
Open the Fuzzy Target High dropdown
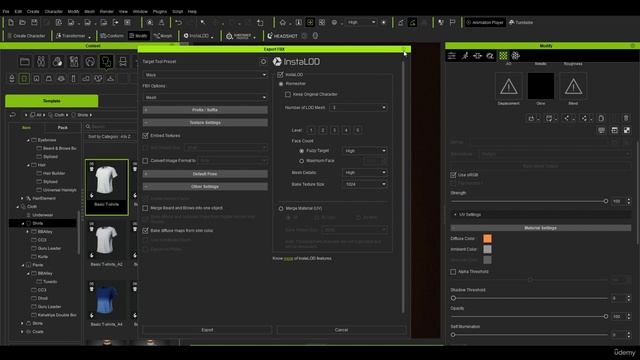click(x=364, y=151)
